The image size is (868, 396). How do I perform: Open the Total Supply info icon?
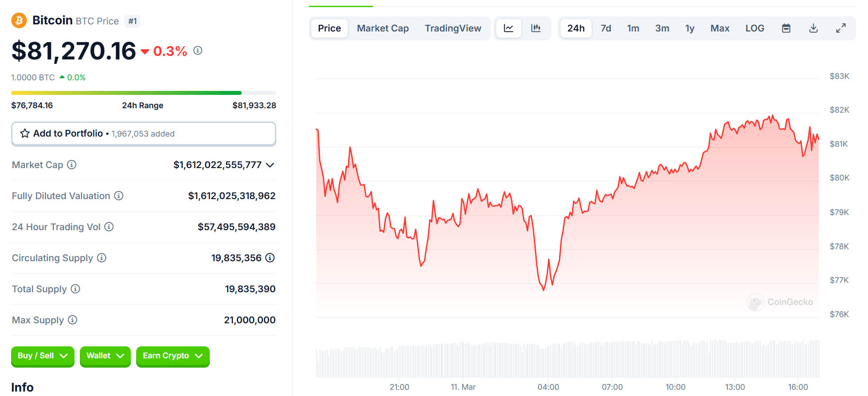(75, 289)
